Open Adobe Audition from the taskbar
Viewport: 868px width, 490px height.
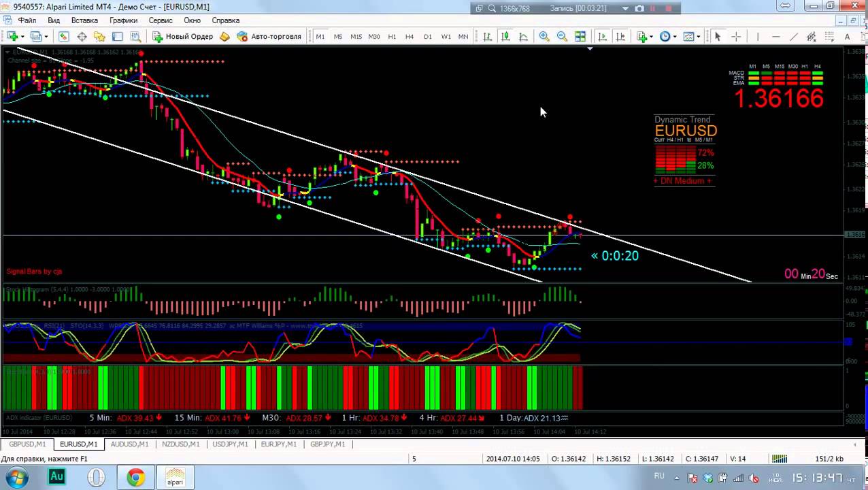click(56, 477)
